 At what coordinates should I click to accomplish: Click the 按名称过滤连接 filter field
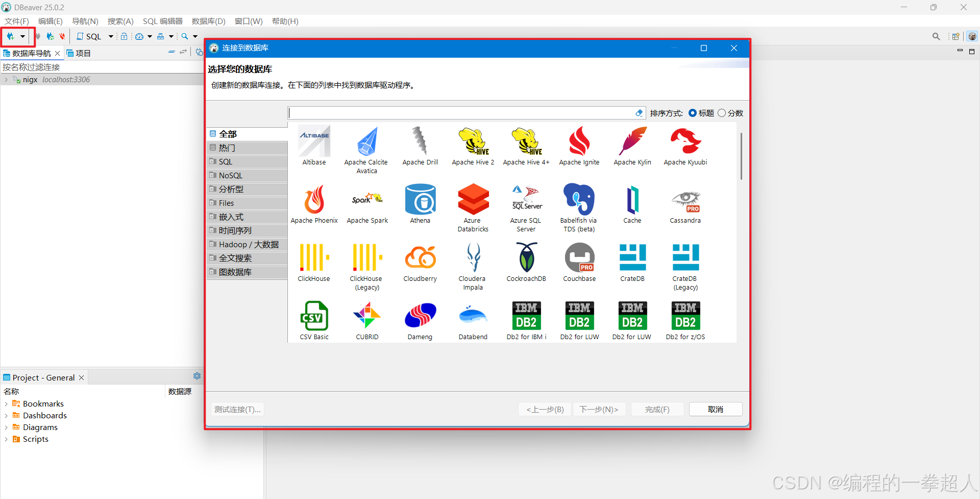[x=102, y=67]
